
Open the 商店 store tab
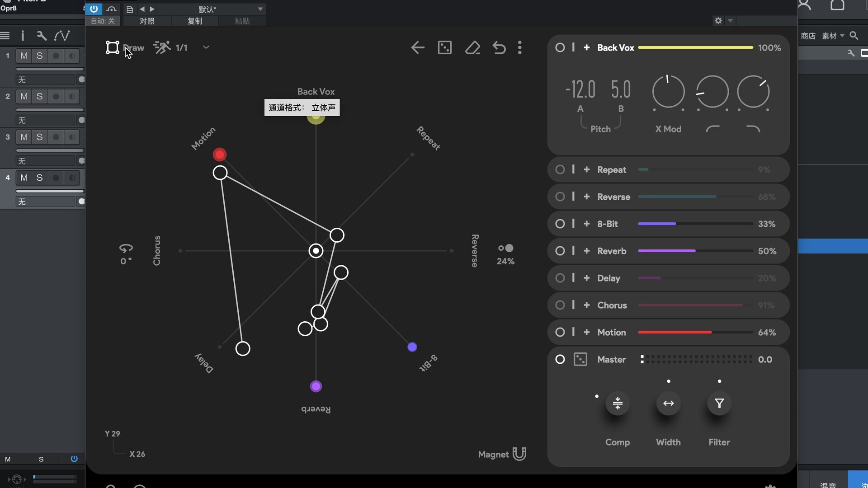[808, 36]
